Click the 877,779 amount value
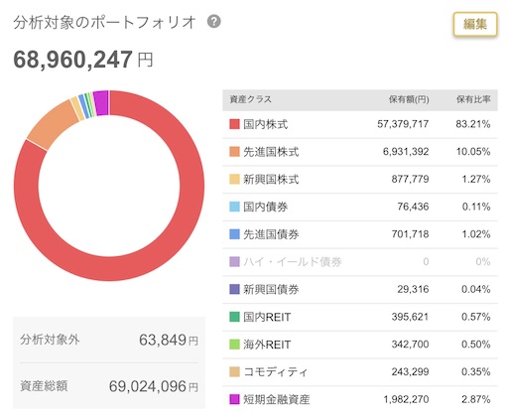Screen dimensions: 508x420 [411, 179]
